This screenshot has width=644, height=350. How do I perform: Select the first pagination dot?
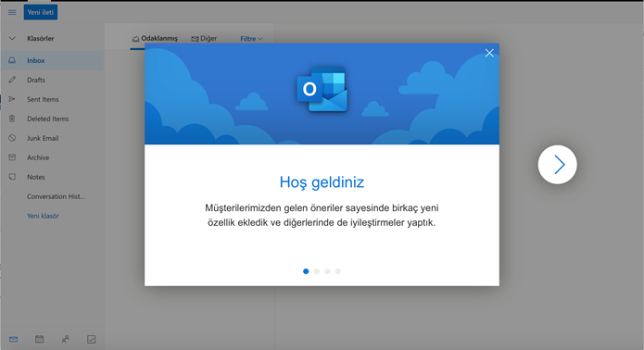[x=306, y=271]
